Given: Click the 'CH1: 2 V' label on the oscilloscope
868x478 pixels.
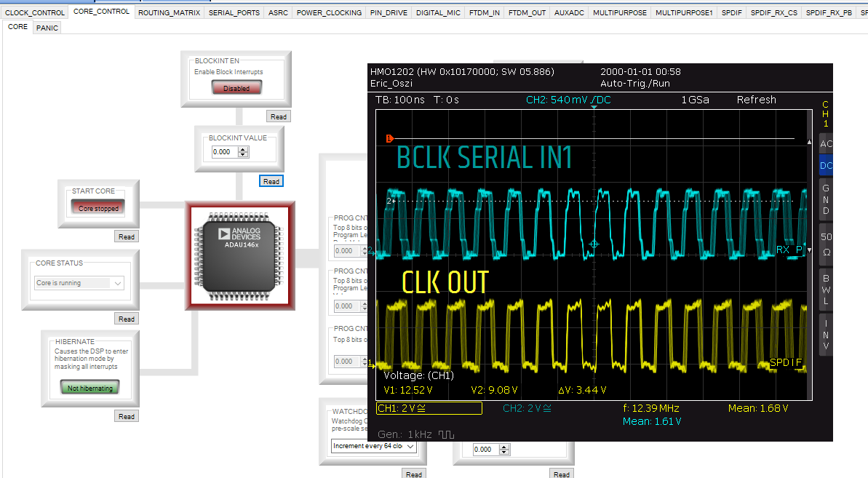Looking at the screenshot, I should [x=402, y=408].
